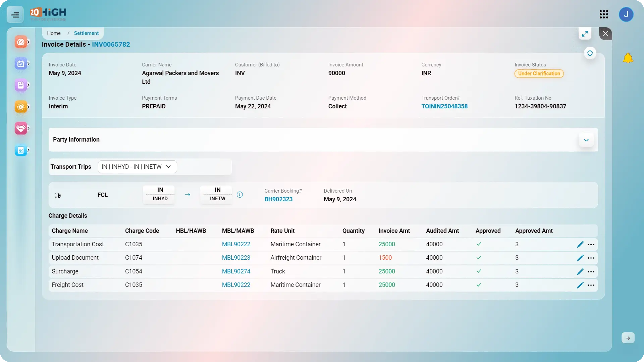Open more options for Transportation Cost

[591, 245]
